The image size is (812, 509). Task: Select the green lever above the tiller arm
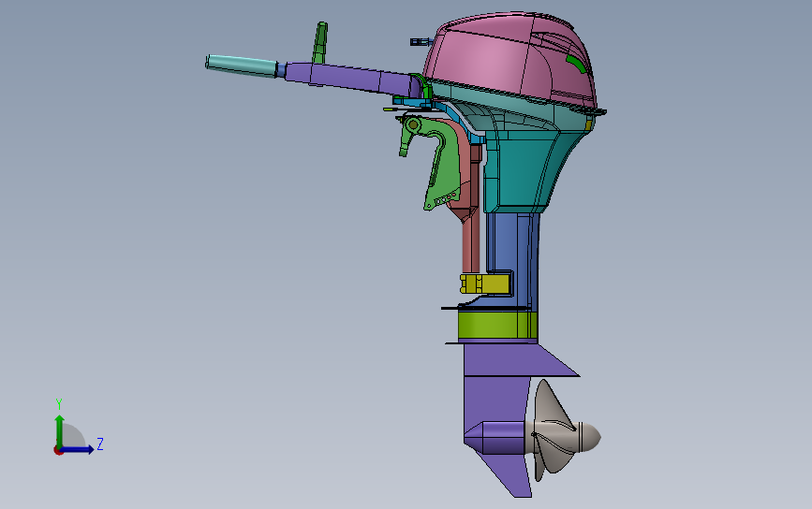(320, 42)
